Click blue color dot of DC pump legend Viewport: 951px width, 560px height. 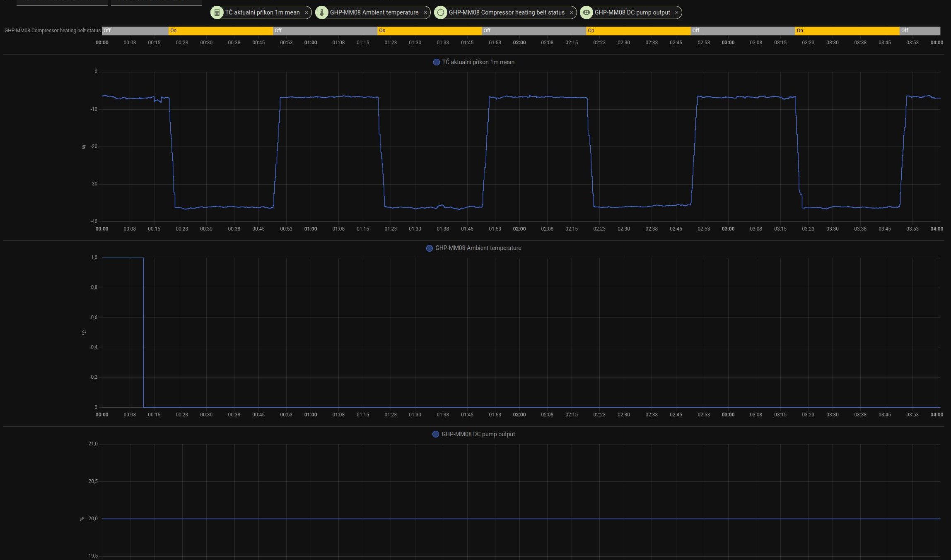click(435, 434)
